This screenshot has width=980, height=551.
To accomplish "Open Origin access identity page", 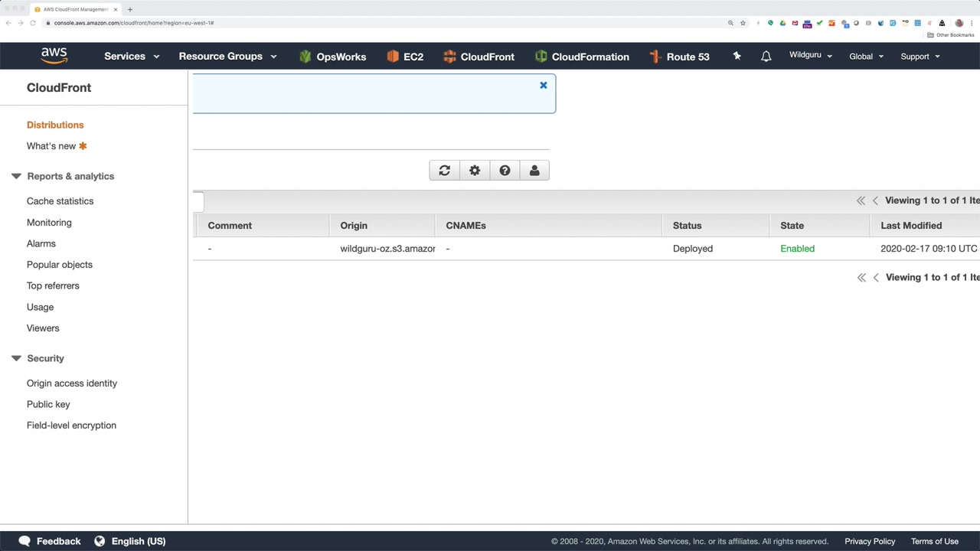I will (x=72, y=383).
